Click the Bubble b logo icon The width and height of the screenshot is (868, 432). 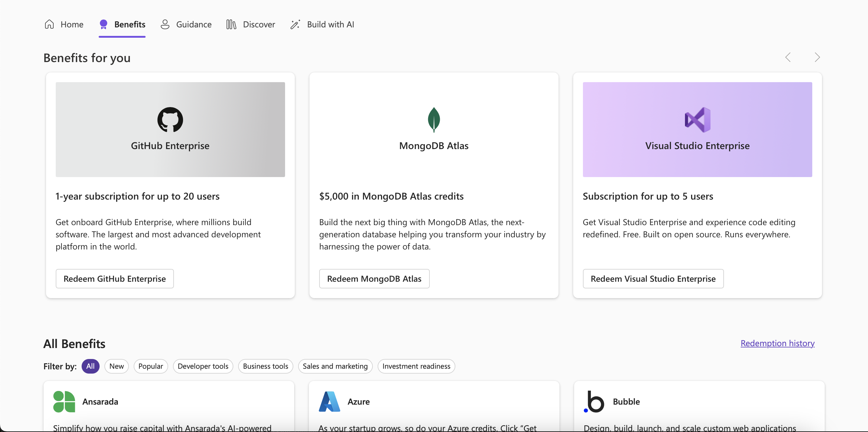pyautogui.click(x=595, y=401)
